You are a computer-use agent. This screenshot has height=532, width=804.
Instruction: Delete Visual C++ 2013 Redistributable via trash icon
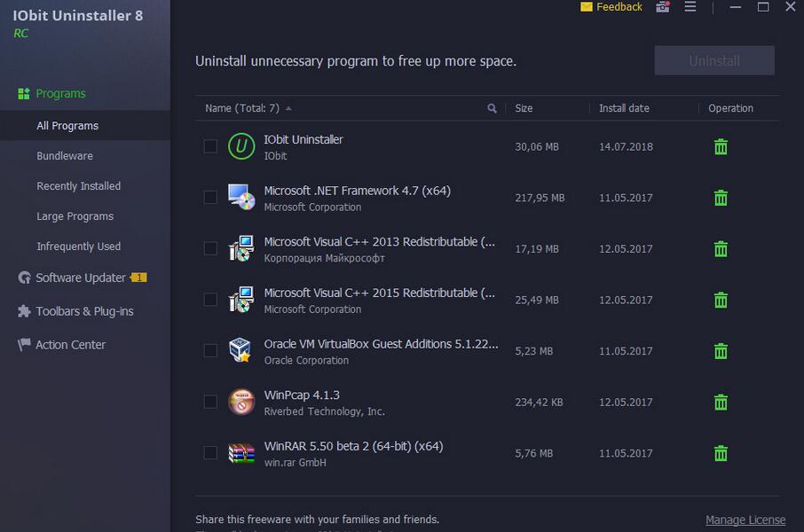(x=721, y=248)
